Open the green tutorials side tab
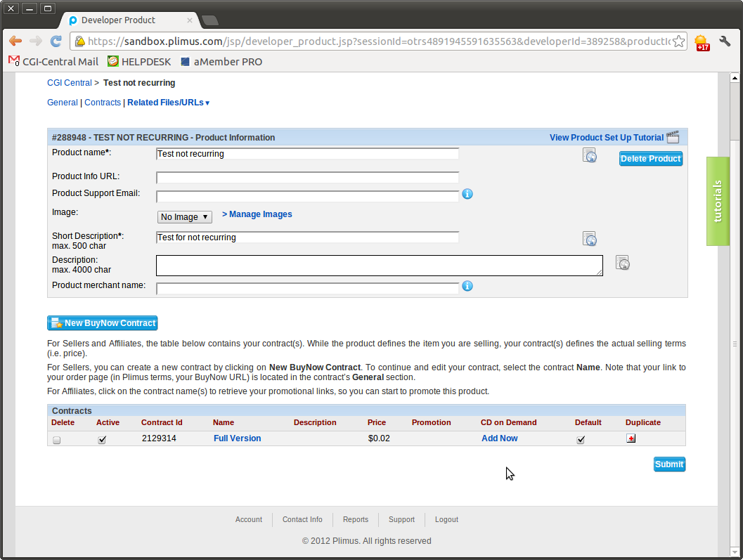The image size is (743, 560). [718, 201]
